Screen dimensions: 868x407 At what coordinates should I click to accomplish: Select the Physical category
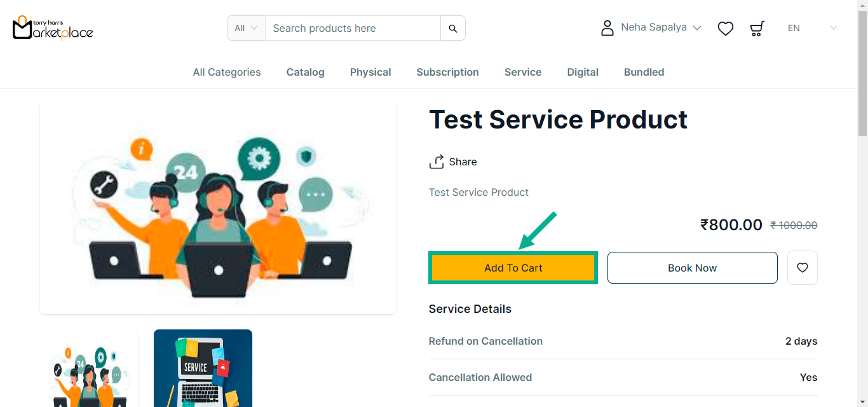(x=370, y=72)
